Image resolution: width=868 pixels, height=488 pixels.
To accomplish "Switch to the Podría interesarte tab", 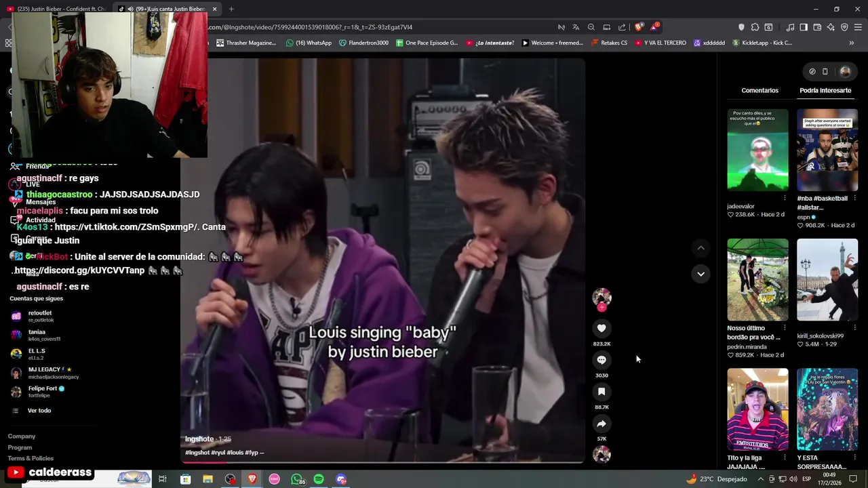I will click(x=825, y=90).
